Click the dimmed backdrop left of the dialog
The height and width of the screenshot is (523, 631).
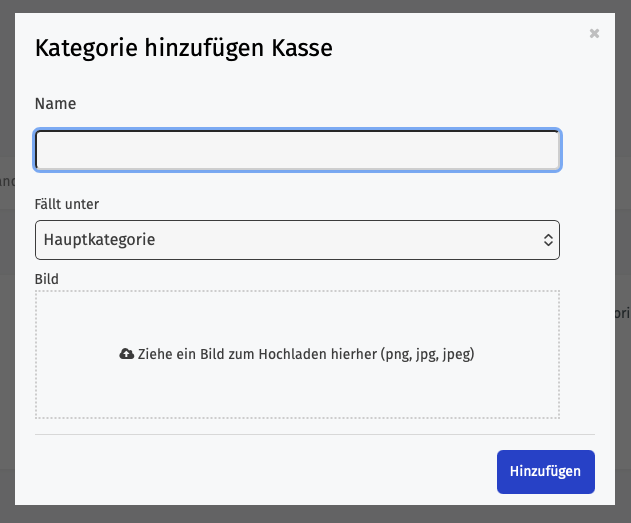[7, 262]
